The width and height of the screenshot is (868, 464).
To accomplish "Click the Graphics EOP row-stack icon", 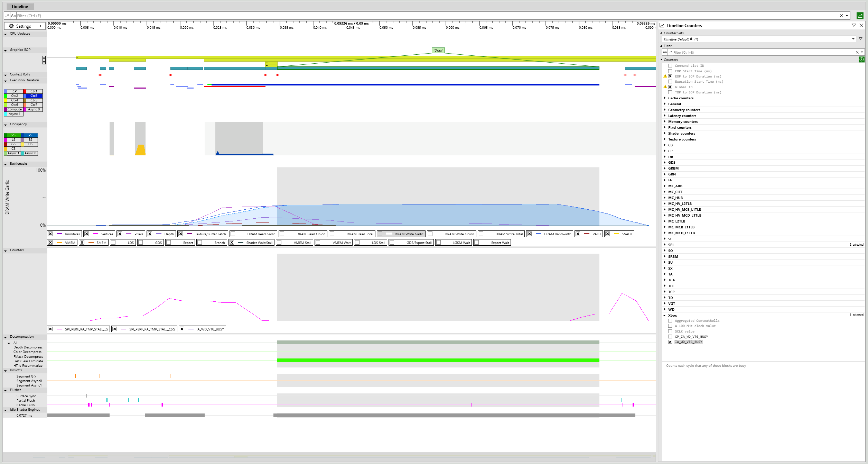I will point(44,60).
